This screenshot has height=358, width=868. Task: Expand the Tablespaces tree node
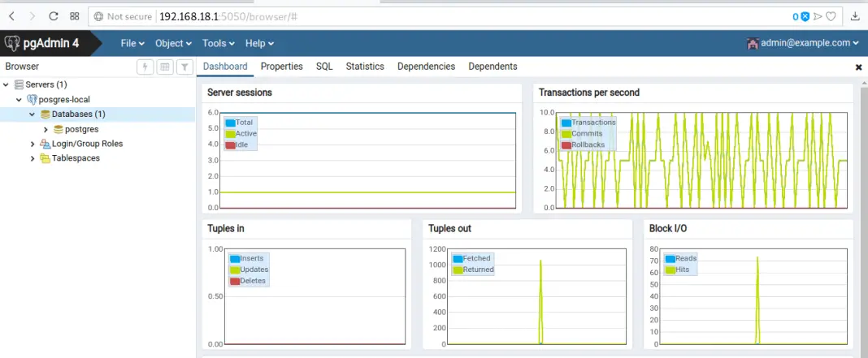point(33,158)
